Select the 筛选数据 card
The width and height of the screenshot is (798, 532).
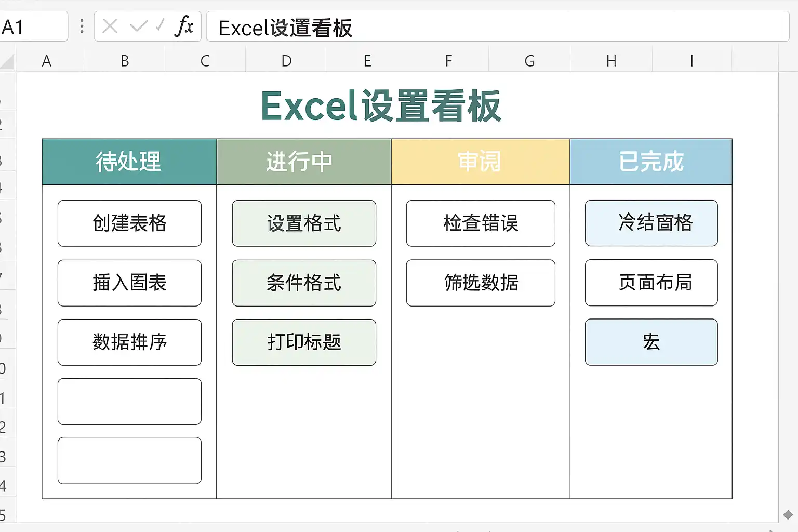[x=481, y=283]
